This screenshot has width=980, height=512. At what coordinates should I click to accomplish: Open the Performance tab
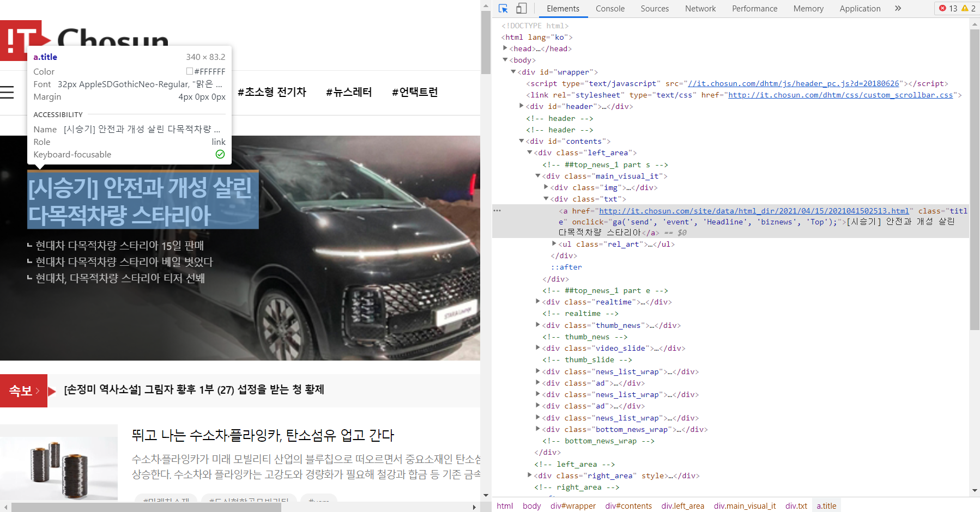coord(754,9)
